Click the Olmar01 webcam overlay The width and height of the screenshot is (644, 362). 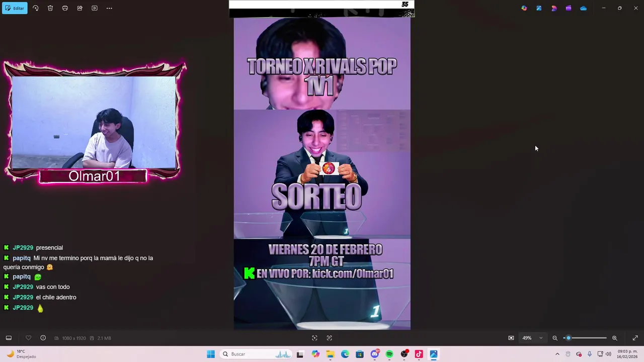[x=95, y=122]
